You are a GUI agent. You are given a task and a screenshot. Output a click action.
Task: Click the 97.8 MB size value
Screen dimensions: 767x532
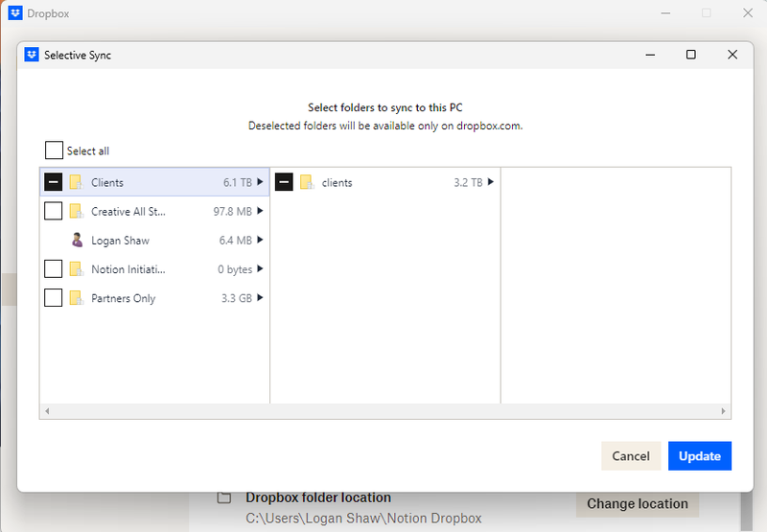click(233, 211)
